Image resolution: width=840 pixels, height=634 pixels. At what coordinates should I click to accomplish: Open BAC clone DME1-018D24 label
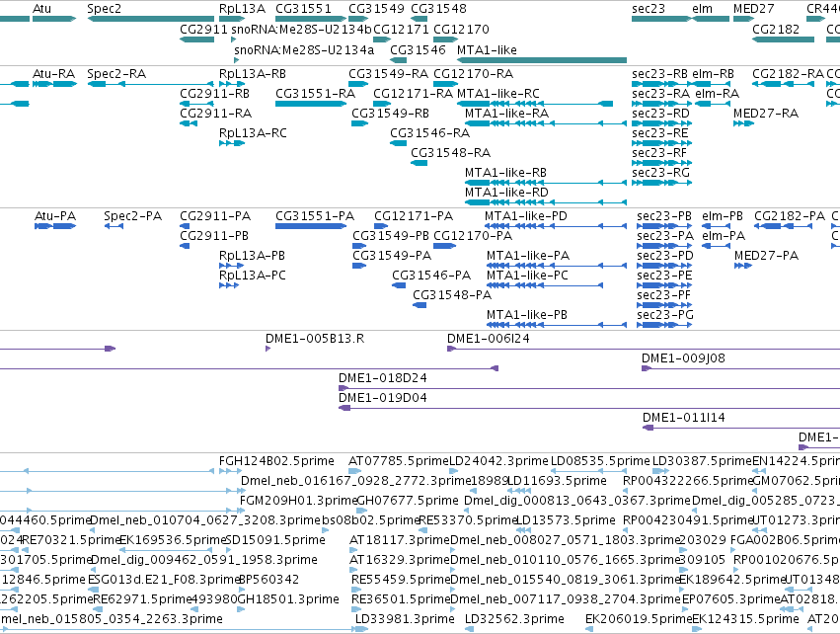click(x=383, y=378)
